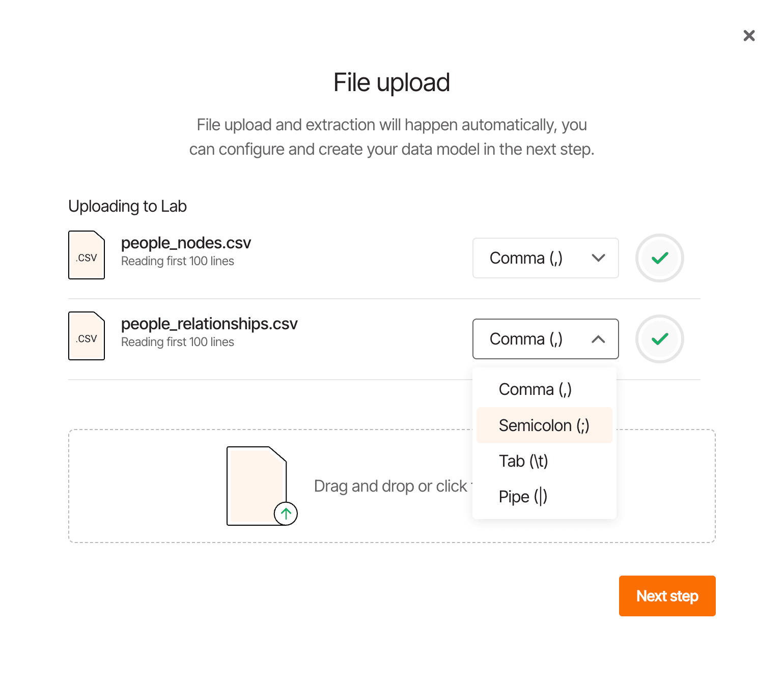The height and width of the screenshot is (684, 784).
Task: Select the Comma (,) option in the list
Action: 535,389
